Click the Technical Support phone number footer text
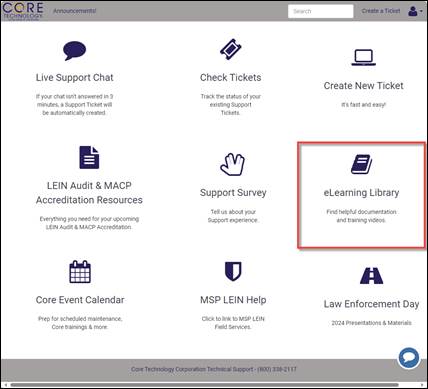This screenshot has height=389, width=428. click(x=214, y=369)
